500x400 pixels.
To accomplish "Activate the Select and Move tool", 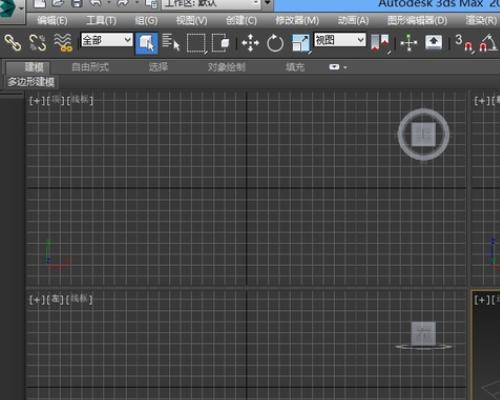I will [x=250, y=43].
